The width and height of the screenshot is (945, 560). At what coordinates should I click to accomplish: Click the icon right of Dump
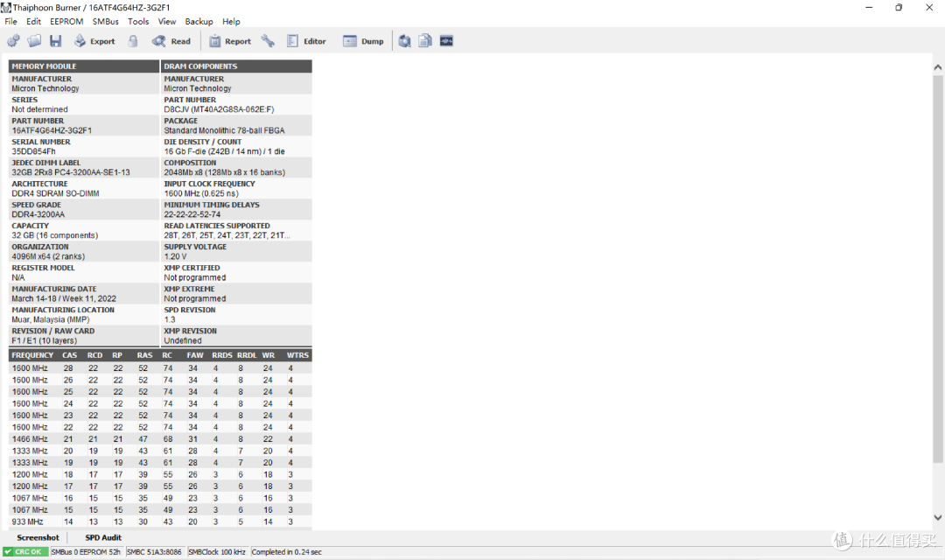404,41
